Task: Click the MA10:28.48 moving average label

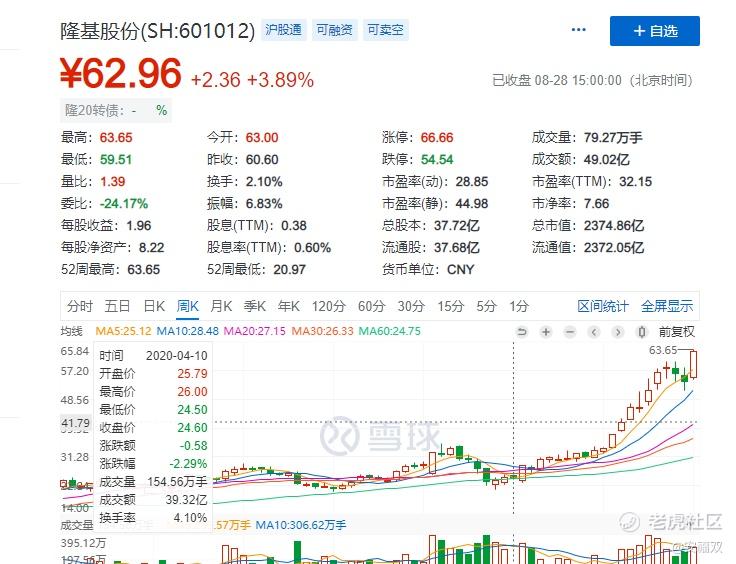Action: tap(188, 331)
